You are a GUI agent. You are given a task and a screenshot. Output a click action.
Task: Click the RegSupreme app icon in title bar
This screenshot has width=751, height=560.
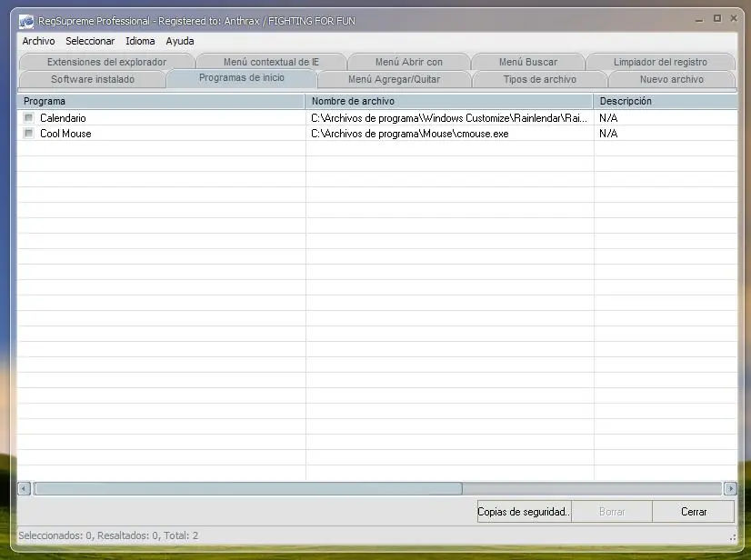click(x=26, y=21)
